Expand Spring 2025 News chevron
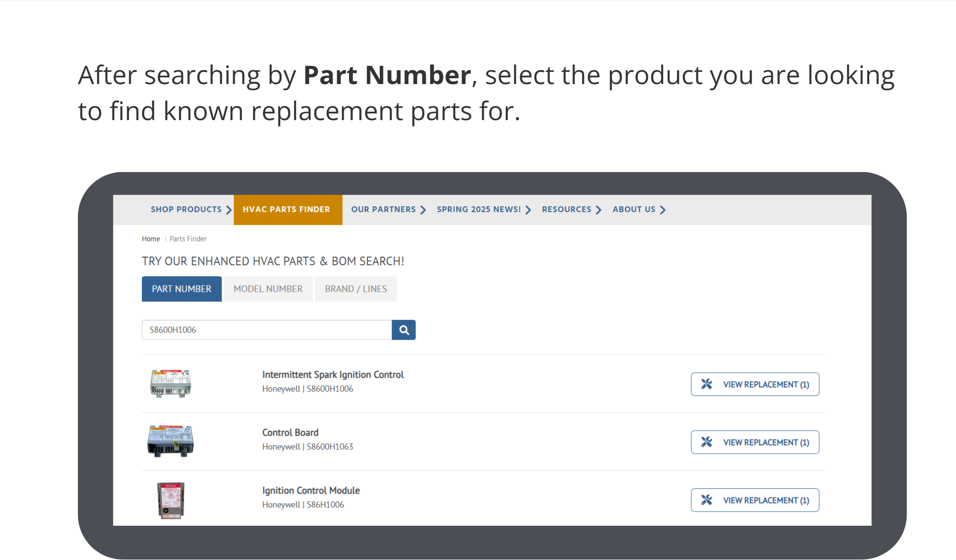Screen dimensions: 956x560 pos(528,210)
